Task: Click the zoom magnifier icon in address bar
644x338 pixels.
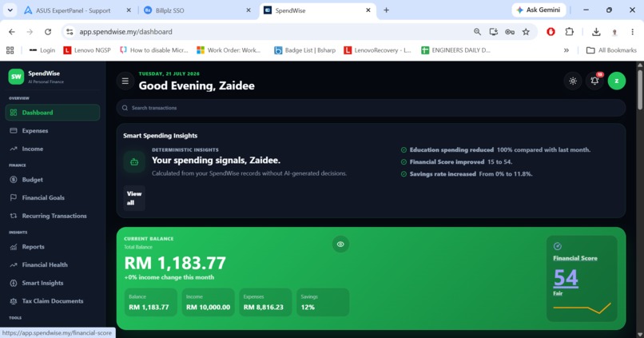Action: [x=477, y=32]
